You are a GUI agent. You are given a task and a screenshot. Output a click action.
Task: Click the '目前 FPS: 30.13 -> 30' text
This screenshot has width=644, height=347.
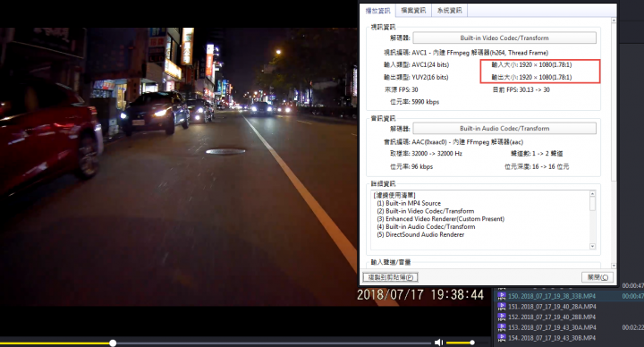[521, 89]
